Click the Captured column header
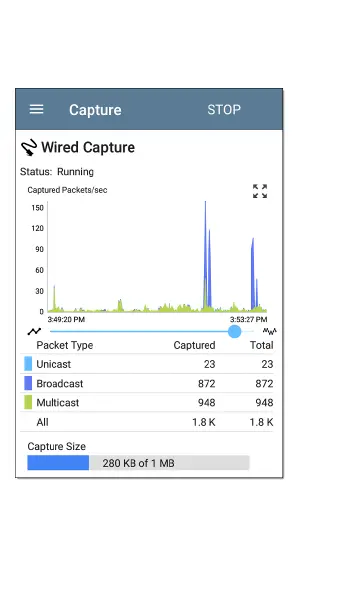360x612 pixels. (x=194, y=345)
